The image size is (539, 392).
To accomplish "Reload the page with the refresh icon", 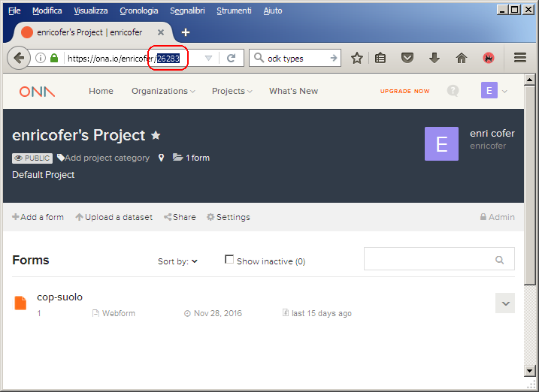I will pos(231,58).
